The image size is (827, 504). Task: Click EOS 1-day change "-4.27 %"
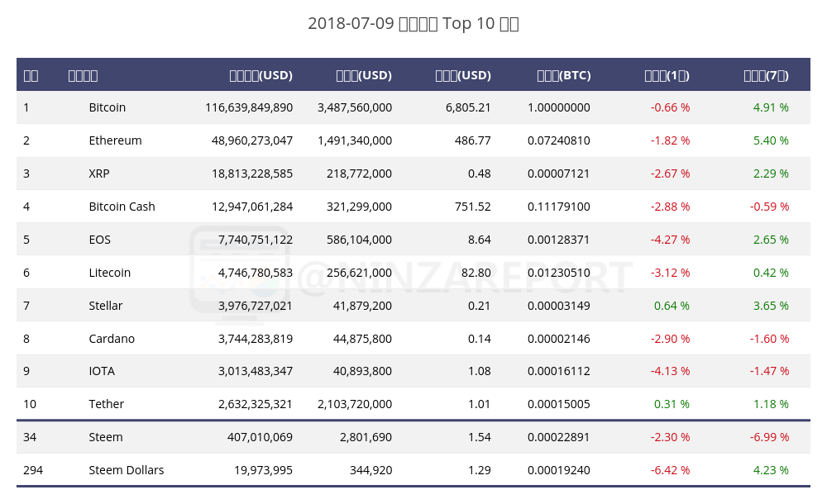click(x=670, y=240)
